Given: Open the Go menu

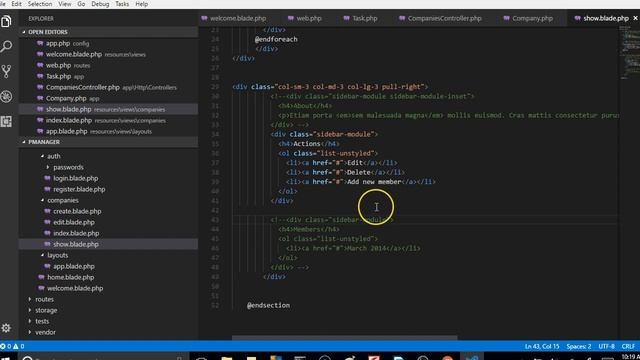Looking at the screenshot, I should (81, 4).
